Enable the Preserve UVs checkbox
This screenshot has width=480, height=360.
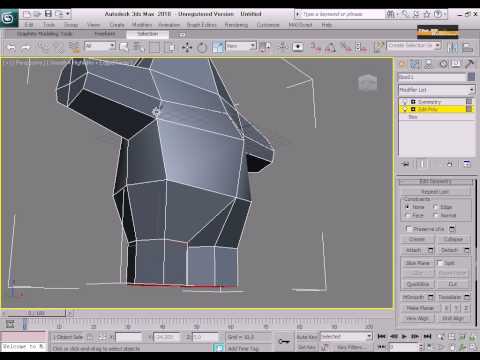point(409,229)
